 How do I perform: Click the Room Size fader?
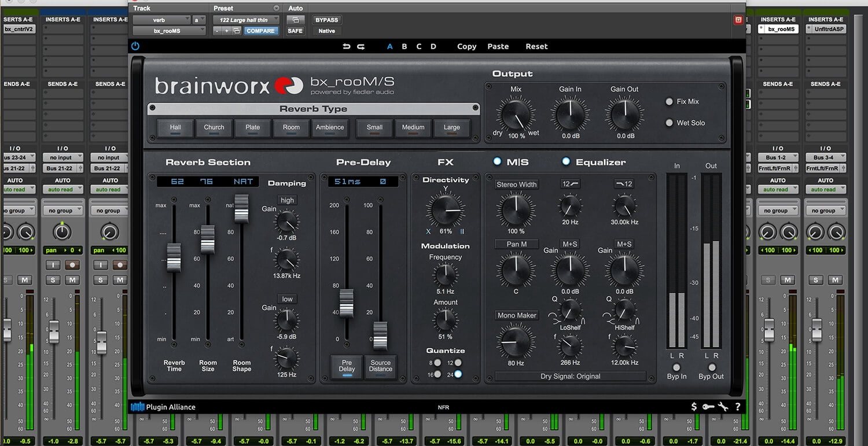pos(208,239)
